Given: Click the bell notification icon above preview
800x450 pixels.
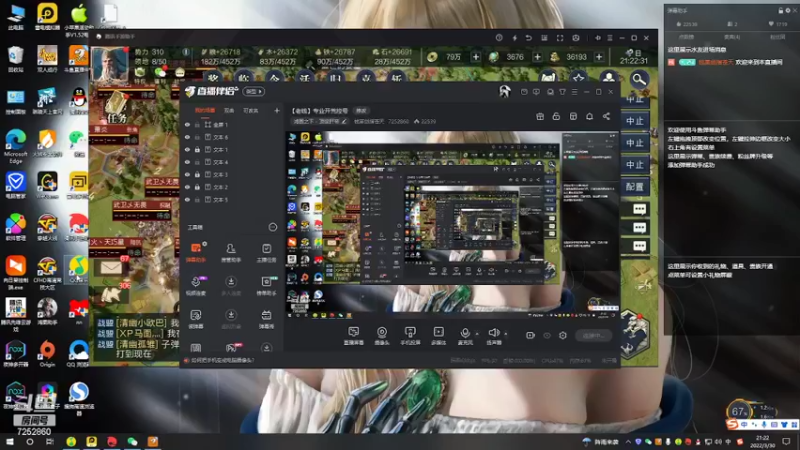Looking at the screenshot, I should pyautogui.click(x=589, y=116).
